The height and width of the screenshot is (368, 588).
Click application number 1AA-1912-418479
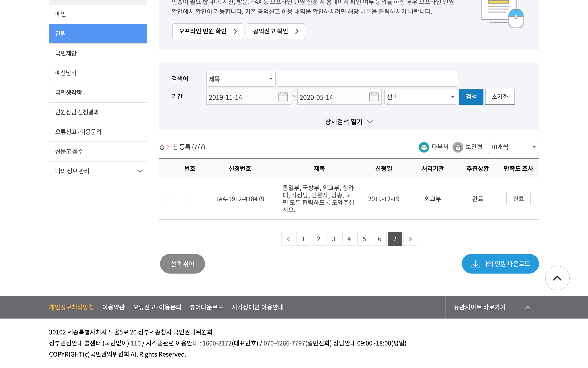pos(240,199)
